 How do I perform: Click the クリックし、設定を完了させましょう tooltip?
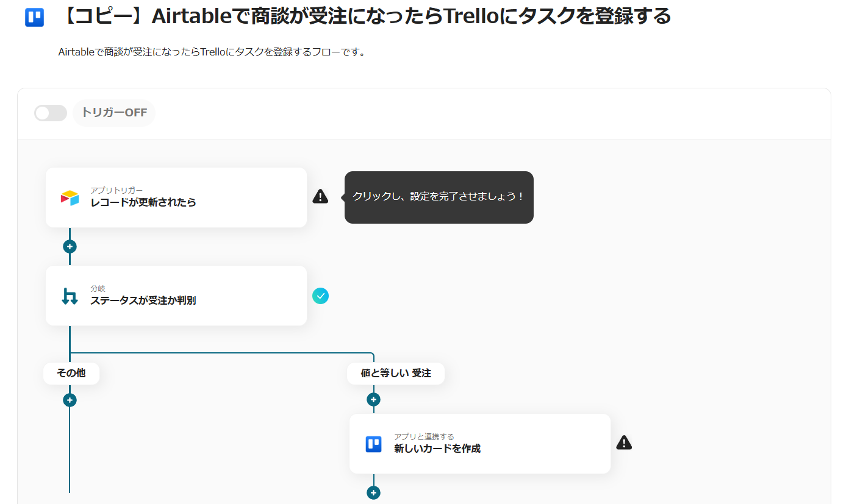pyautogui.click(x=439, y=197)
